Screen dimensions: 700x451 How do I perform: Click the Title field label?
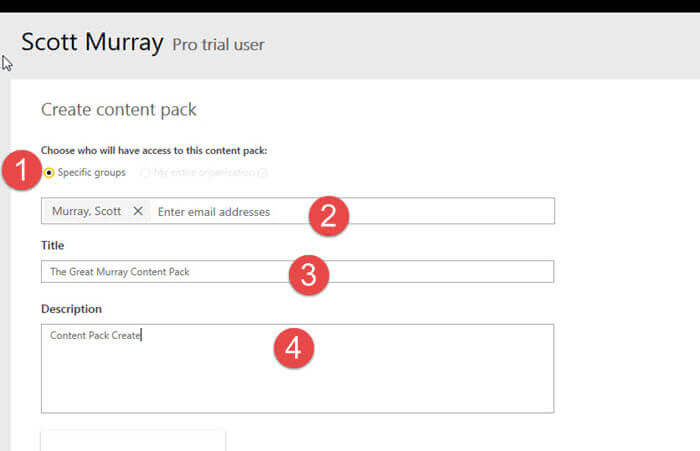tap(53, 245)
